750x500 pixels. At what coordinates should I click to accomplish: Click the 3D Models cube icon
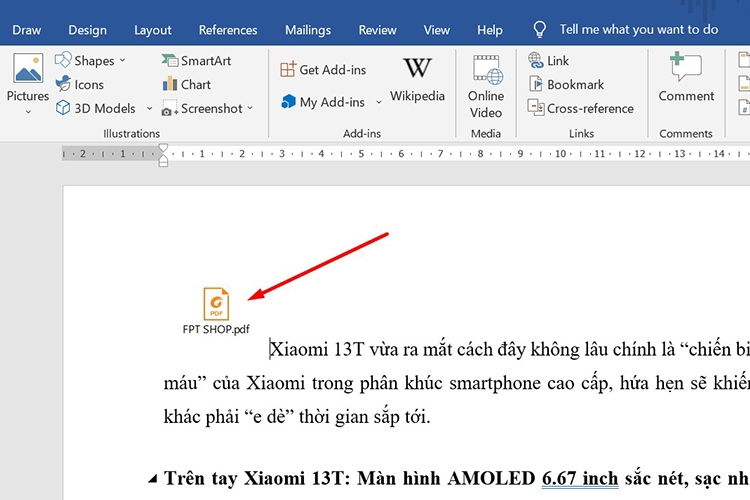point(63,108)
